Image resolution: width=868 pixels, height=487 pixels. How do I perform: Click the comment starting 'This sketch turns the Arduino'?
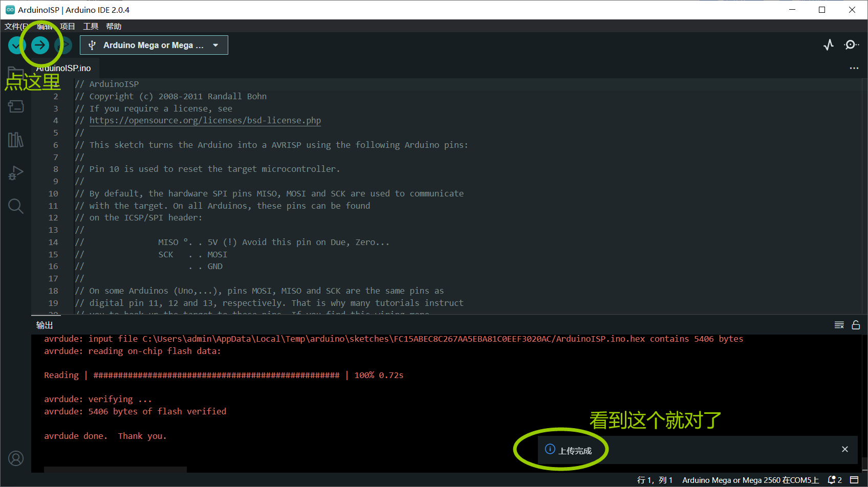271,145
